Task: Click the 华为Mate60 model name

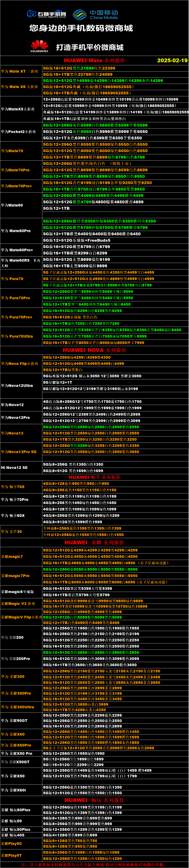Action: click(x=12, y=205)
